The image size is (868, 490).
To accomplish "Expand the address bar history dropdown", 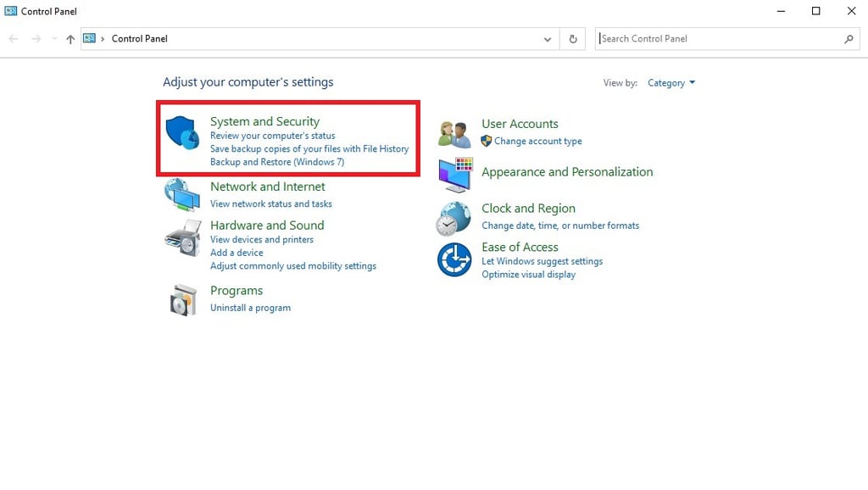I will tap(548, 39).
